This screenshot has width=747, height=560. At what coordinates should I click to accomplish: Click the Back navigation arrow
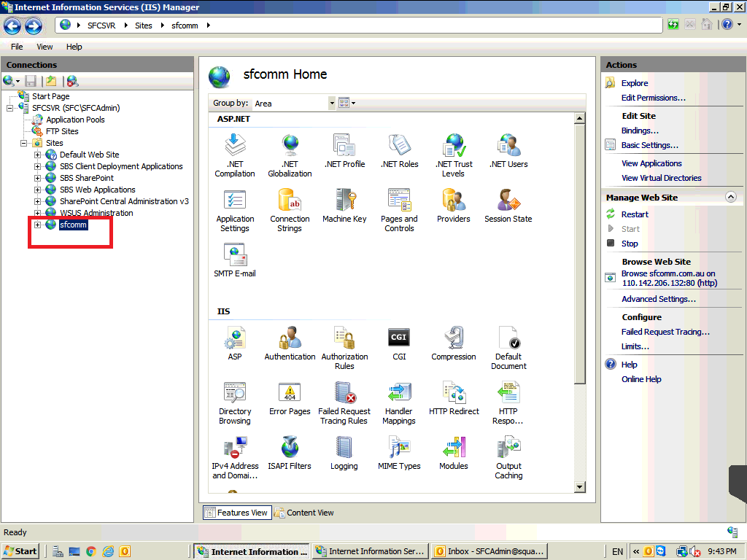tap(12, 26)
